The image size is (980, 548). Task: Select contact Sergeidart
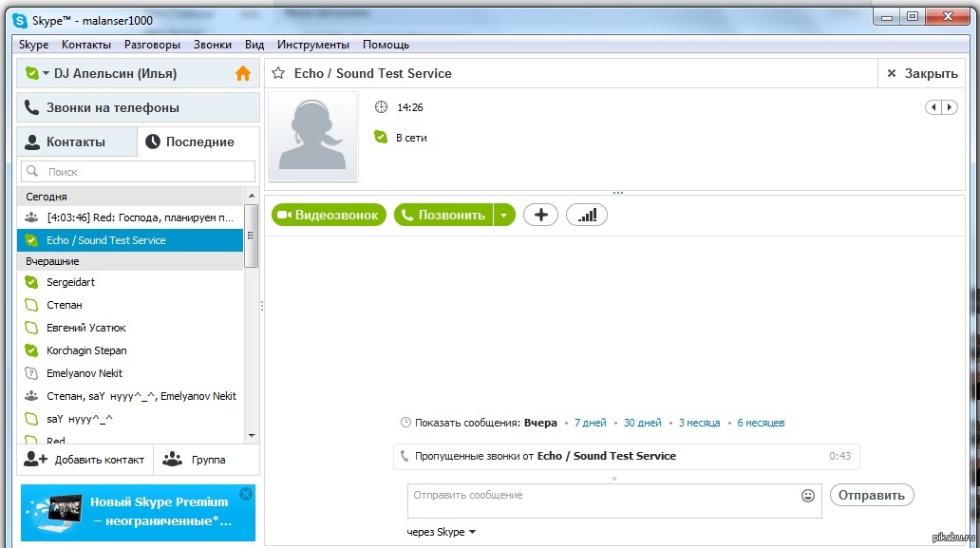click(x=130, y=282)
